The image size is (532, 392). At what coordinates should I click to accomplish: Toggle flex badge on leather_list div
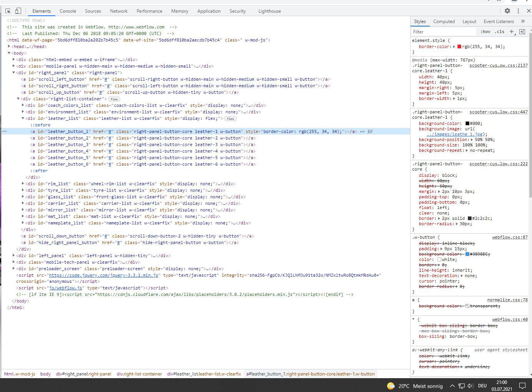point(230,119)
